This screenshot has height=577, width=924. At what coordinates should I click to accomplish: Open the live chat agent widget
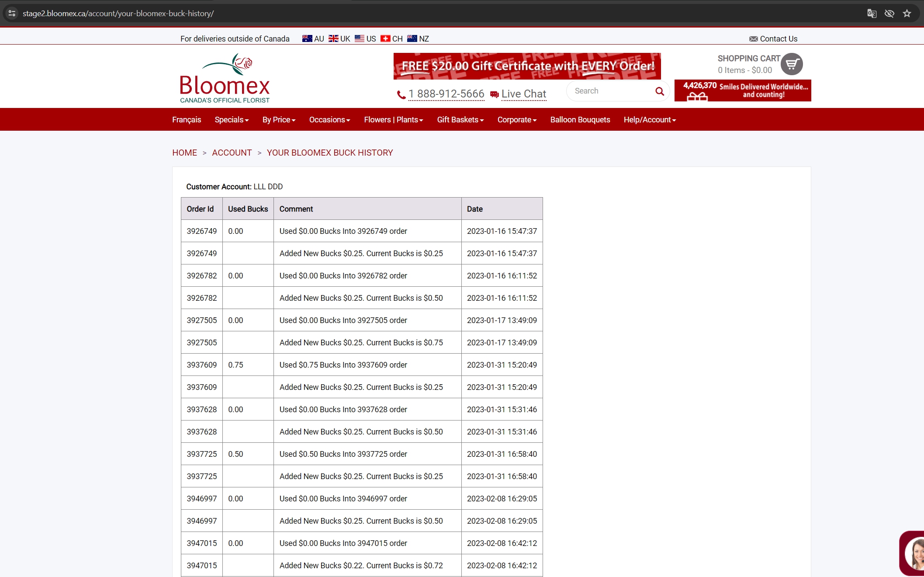point(912,553)
